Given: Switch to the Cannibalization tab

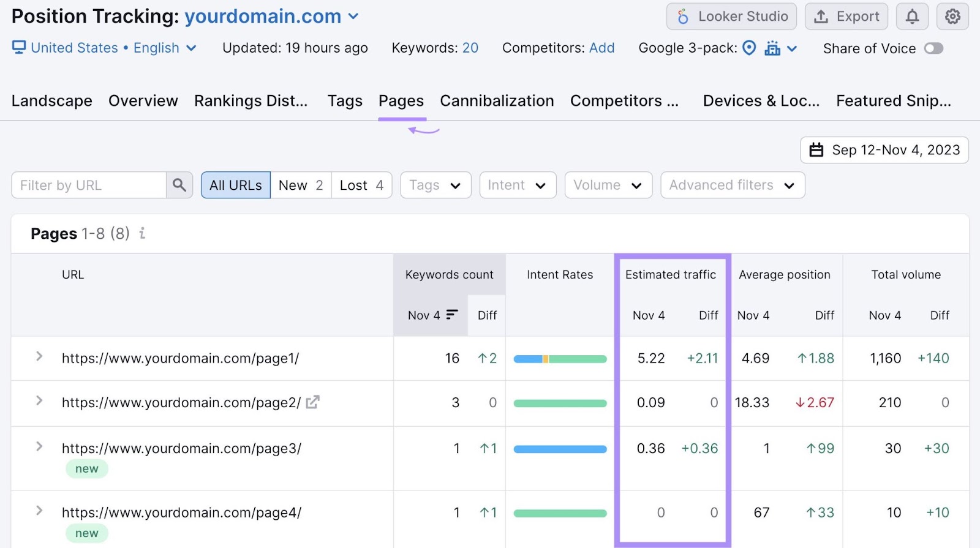Looking at the screenshot, I should (x=497, y=100).
